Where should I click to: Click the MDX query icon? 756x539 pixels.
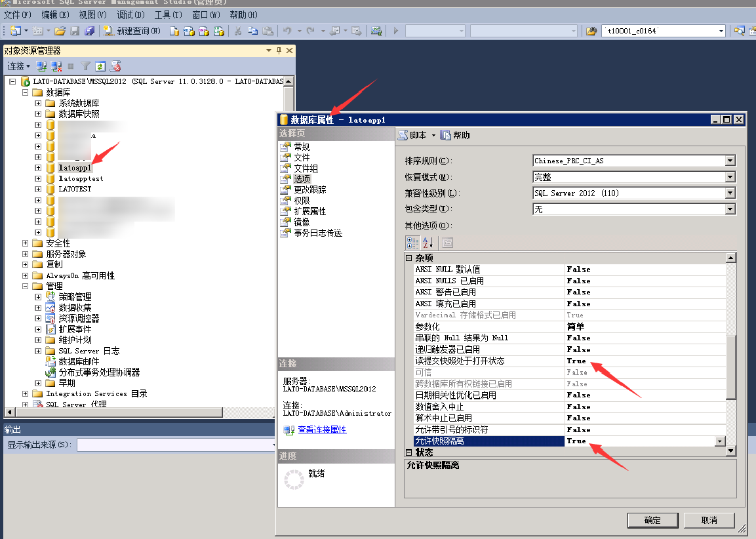point(189,31)
